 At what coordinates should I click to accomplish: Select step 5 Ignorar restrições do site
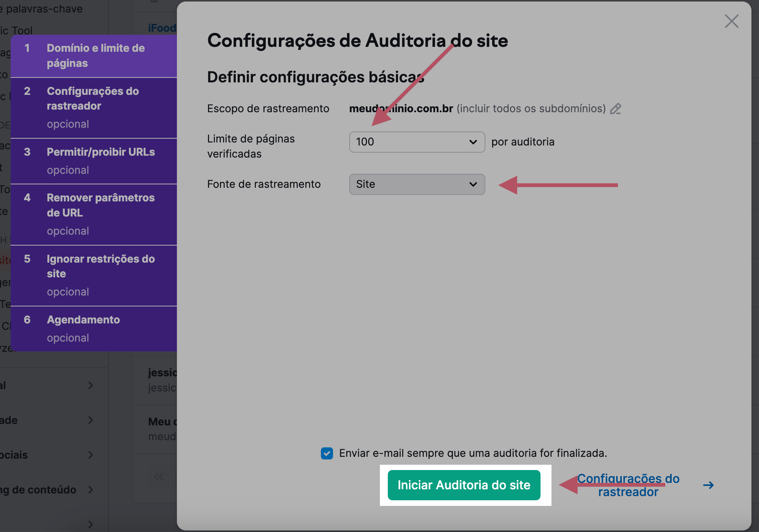[94, 275]
